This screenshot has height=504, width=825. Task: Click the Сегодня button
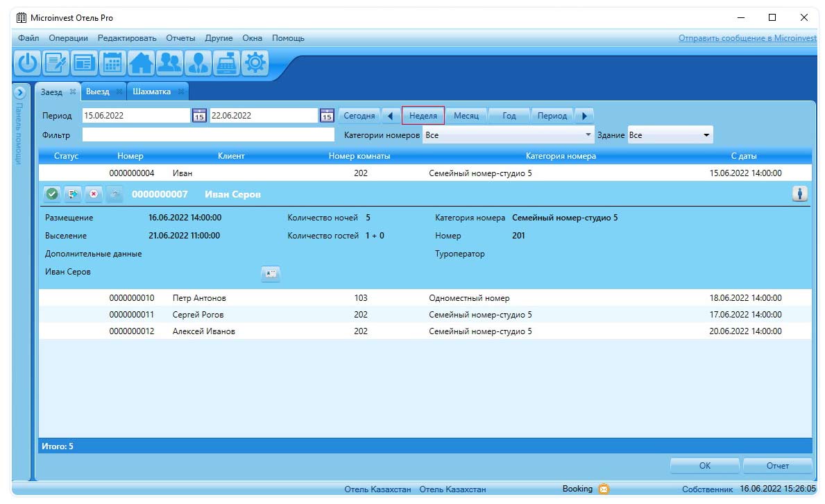(x=359, y=116)
